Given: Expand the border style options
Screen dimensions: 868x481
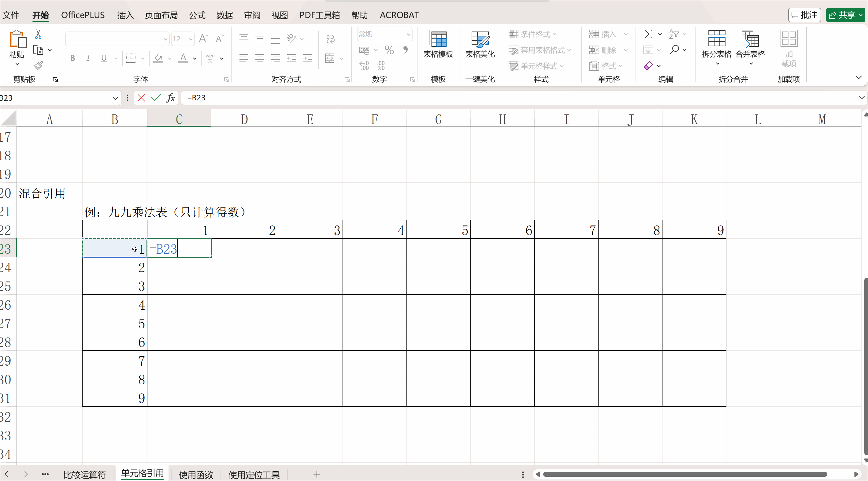Looking at the screenshot, I should coord(143,58).
